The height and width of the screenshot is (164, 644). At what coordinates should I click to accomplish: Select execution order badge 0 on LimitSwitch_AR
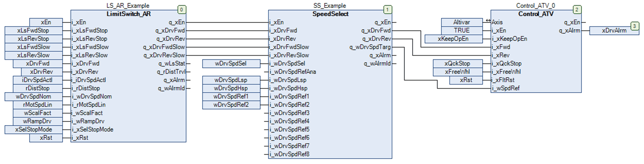182,10
